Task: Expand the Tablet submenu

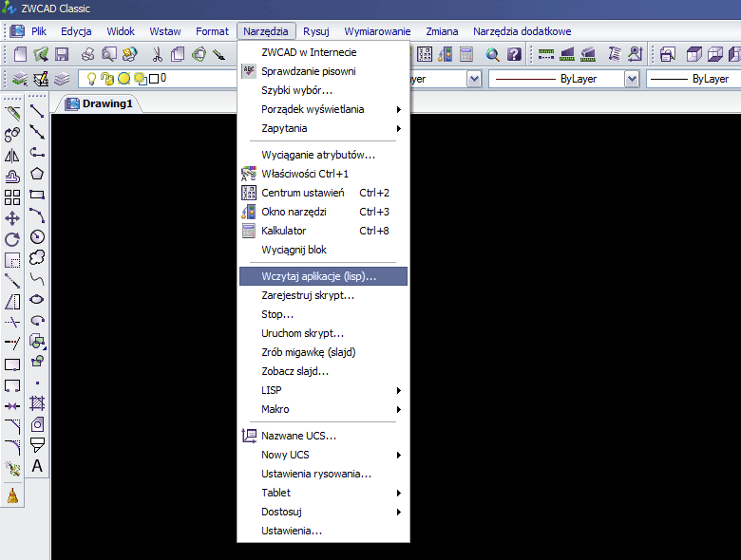Action: point(323,493)
